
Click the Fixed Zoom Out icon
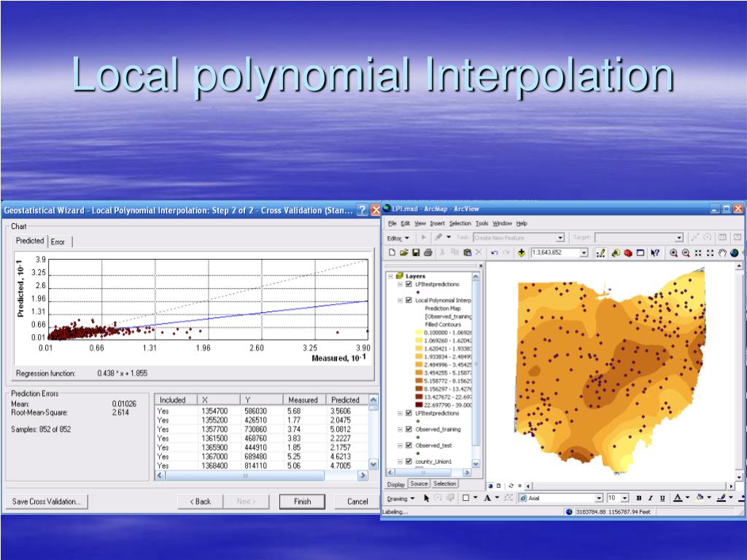(711, 253)
